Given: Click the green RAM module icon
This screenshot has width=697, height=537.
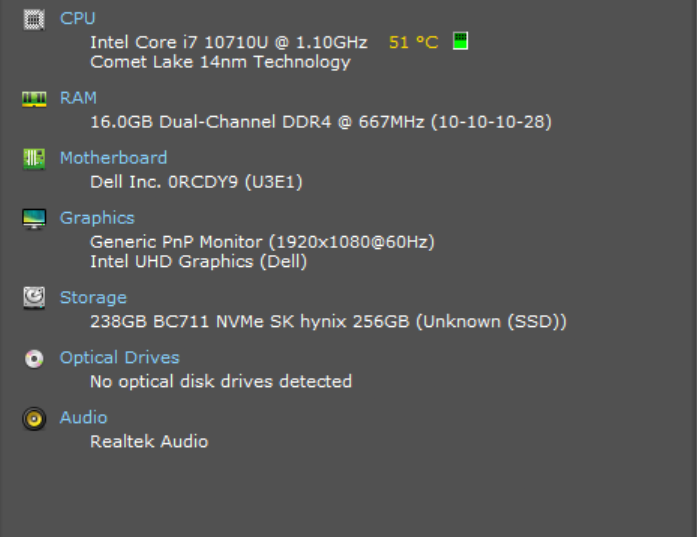Looking at the screenshot, I should pyautogui.click(x=34, y=98).
